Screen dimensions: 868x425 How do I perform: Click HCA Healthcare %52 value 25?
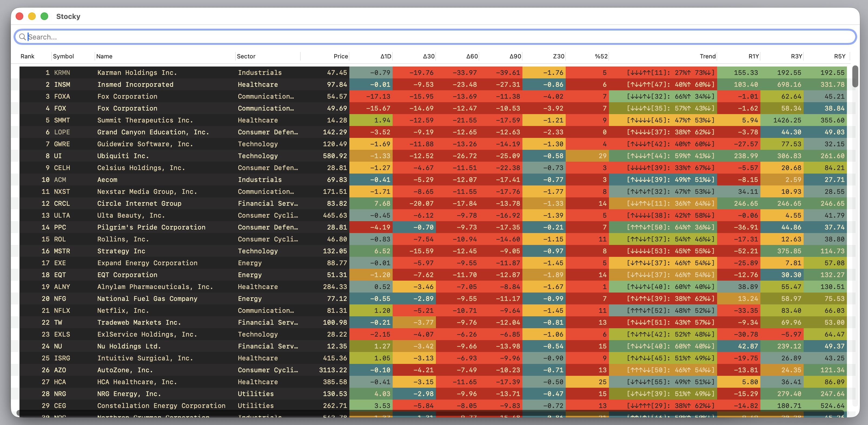click(x=602, y=382)
